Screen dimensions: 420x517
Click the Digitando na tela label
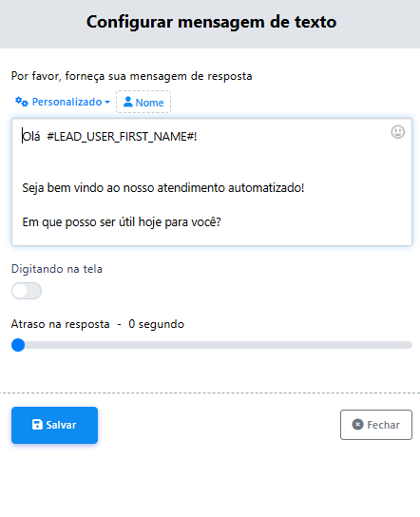[57, 269]
